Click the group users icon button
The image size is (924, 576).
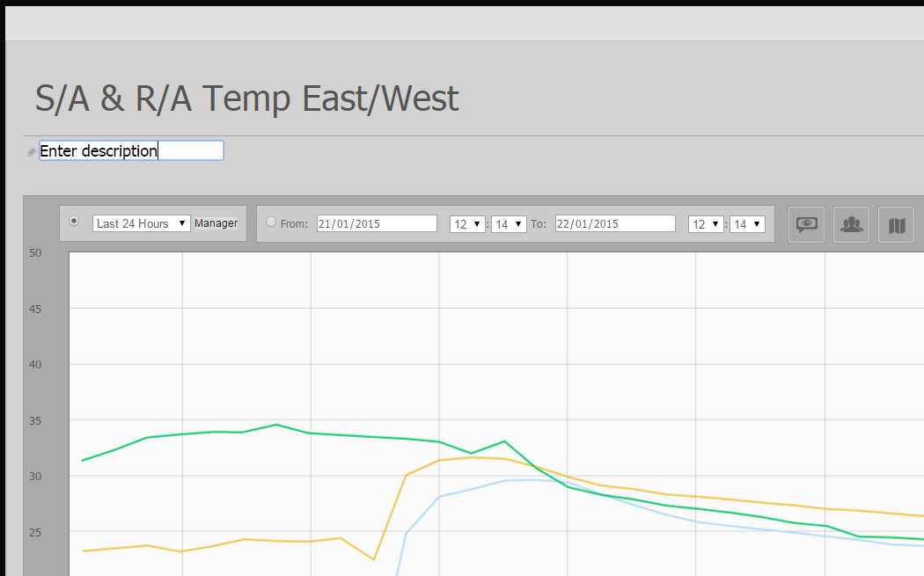click(851, 224)
